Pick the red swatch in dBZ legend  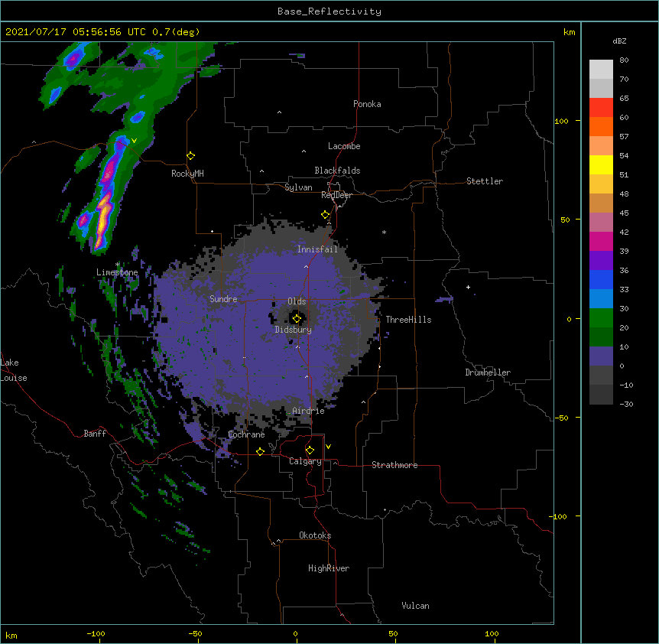[x=601, y=107]
